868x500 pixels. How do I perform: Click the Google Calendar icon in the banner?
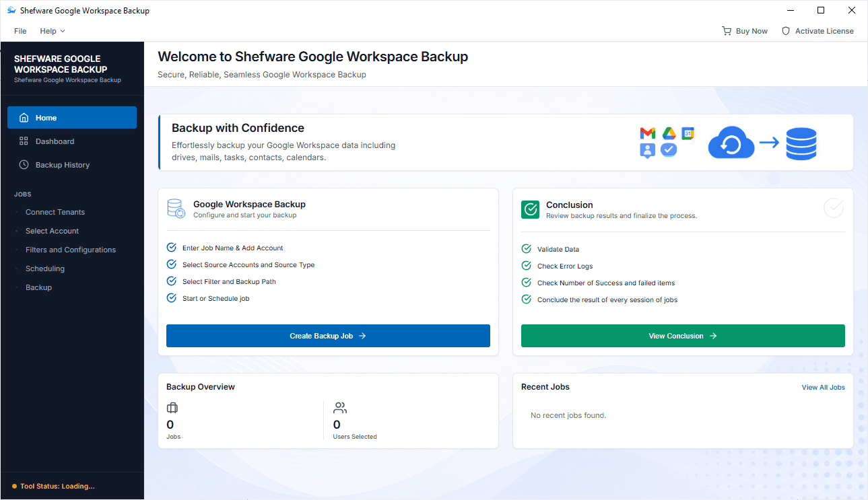click(688, 133)
